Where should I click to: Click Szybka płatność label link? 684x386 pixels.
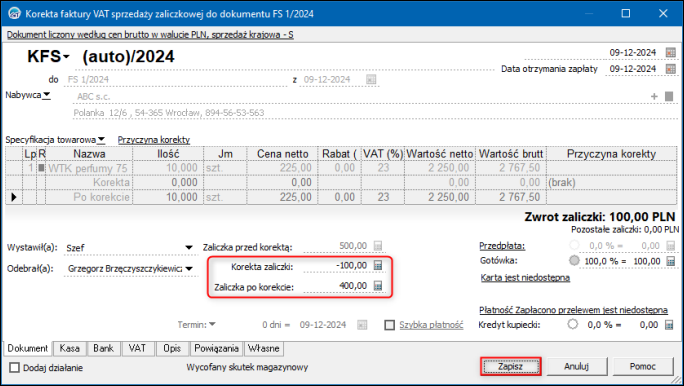[x=431, y=325]
